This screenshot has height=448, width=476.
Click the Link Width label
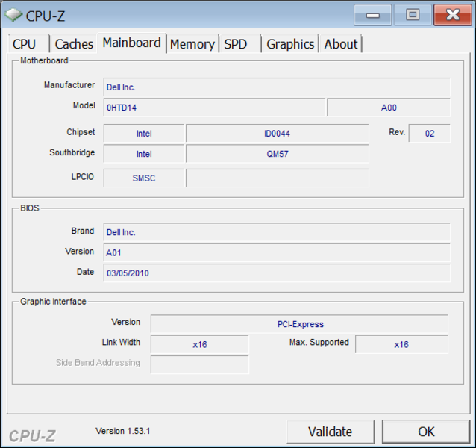point(121,342)
